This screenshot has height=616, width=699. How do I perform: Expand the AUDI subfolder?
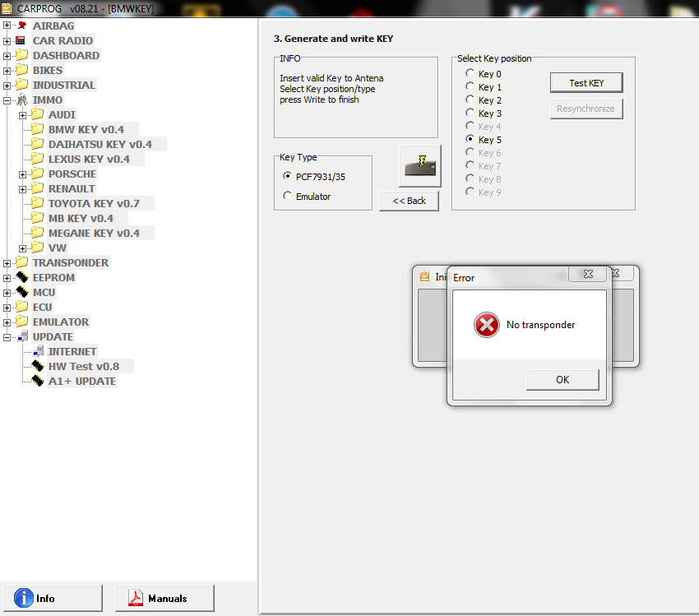tap(22, 115)
